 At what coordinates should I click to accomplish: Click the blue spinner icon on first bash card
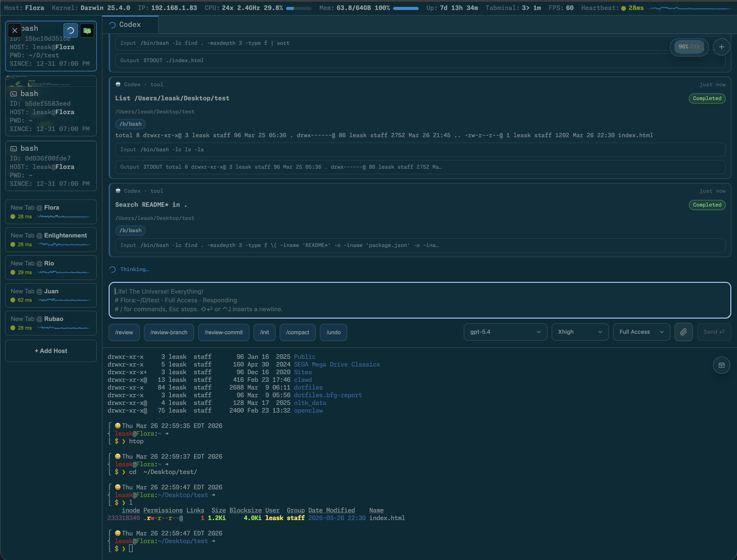click(x=71, y=31)
